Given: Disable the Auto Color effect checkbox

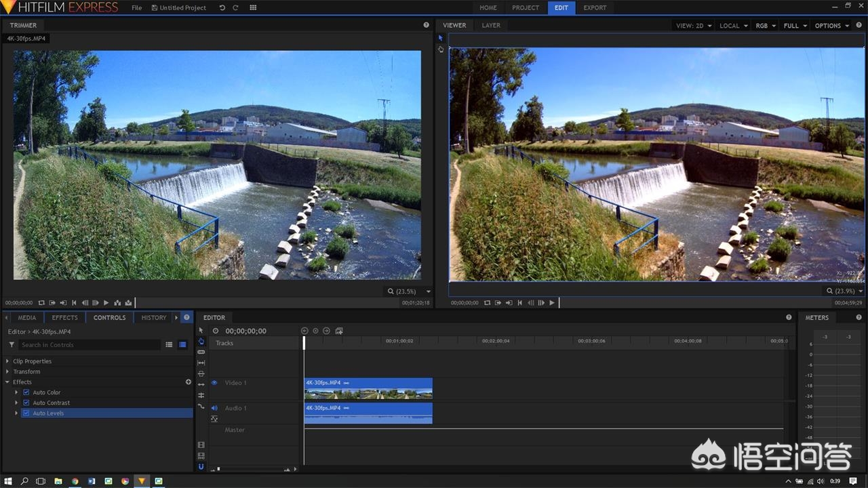Looking at the screenshot, I should click(26, 392).
